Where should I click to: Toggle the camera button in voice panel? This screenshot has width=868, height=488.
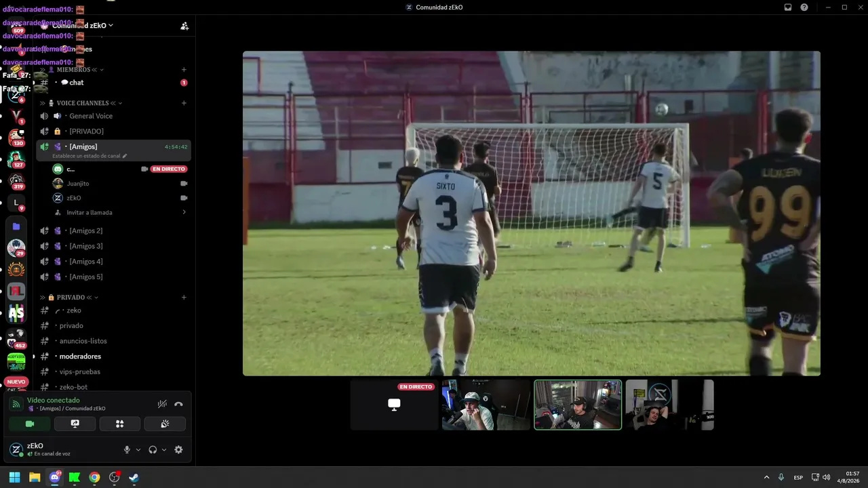30,424
